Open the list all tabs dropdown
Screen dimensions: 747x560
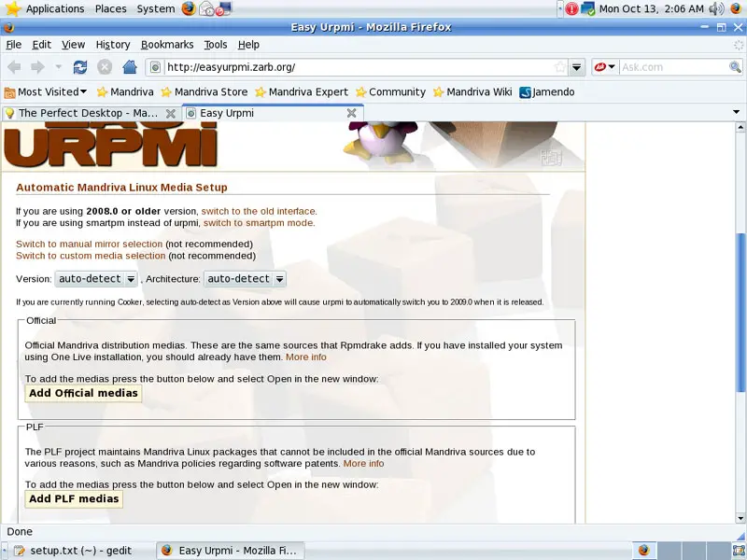(x=736, y=112)
